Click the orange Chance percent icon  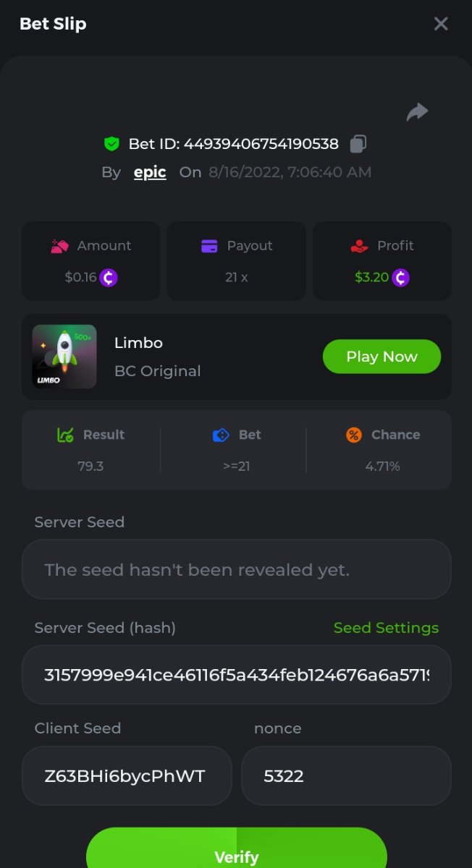[353, 435]
